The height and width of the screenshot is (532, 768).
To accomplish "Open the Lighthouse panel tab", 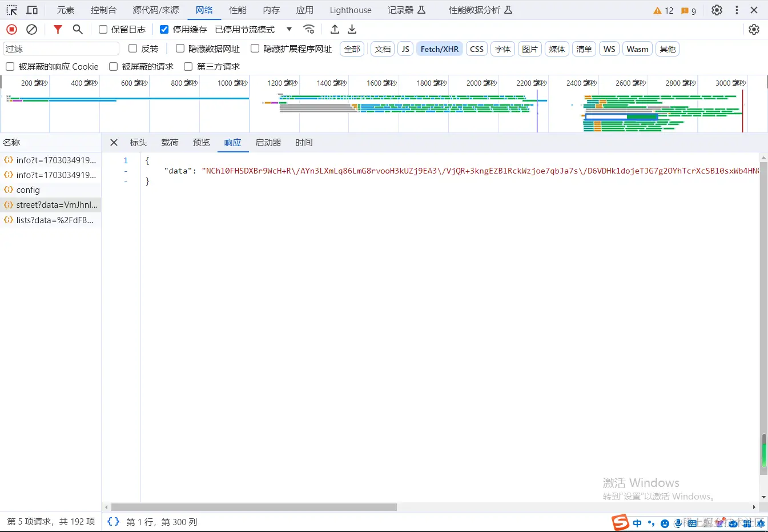I will coord(351,10).
